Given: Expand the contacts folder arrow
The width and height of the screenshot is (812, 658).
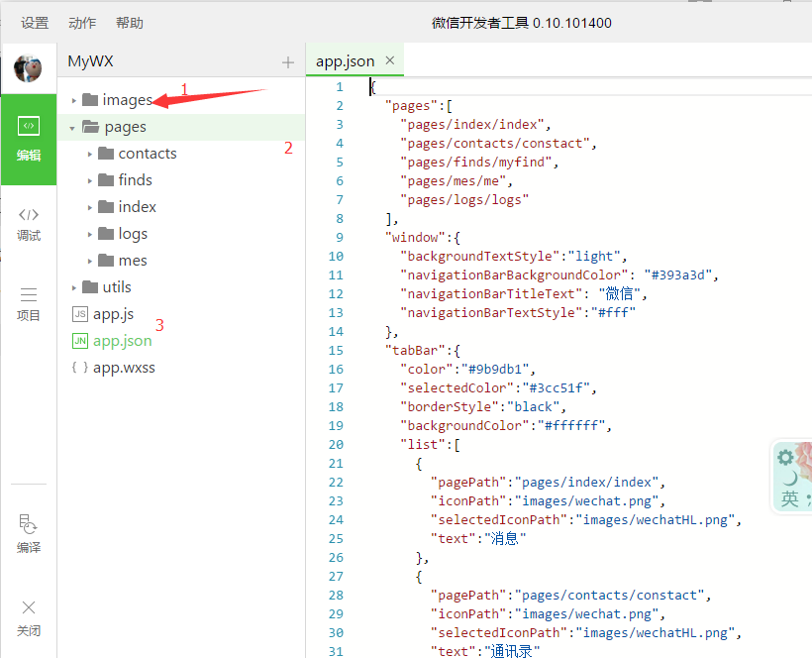Looking at the screenshot, I should click(x=89, y=155).
